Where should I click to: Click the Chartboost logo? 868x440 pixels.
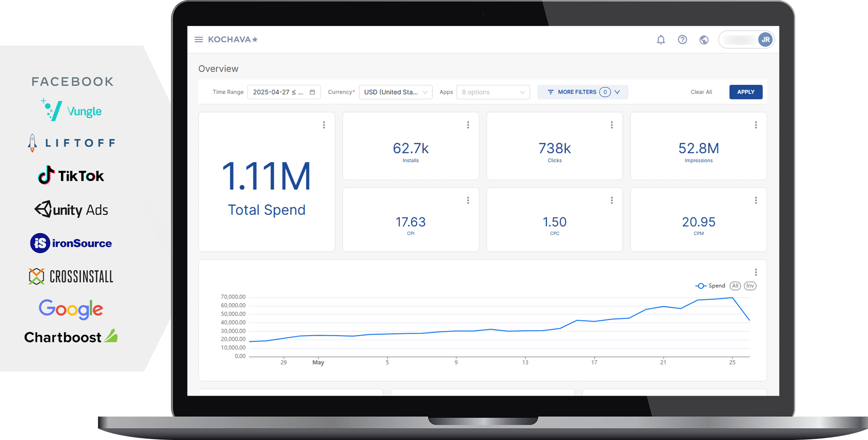(x=71, y=337)
